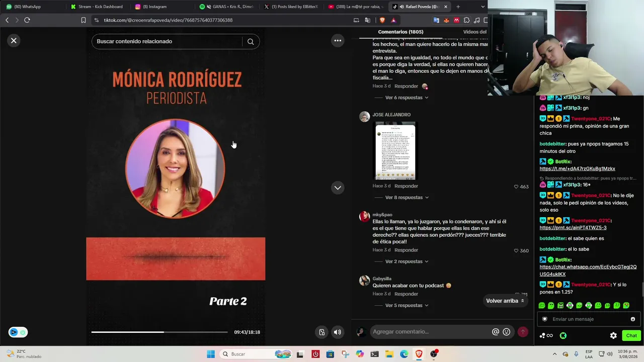Open Kick chat settings gear
This screenshot has width=644, height=362.
pos(613,335)
